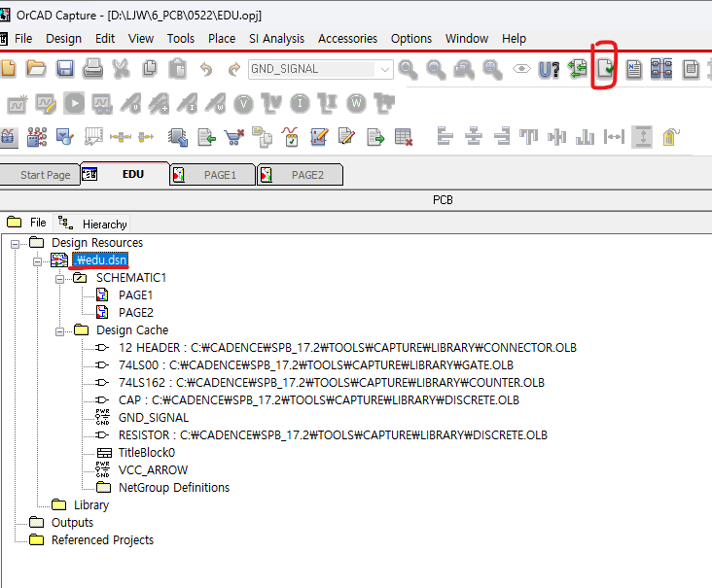Select PAGE1 under SCHEMATIC1 in tree
Viewport: 712px width, 588px height.
[x=135, y=295]
